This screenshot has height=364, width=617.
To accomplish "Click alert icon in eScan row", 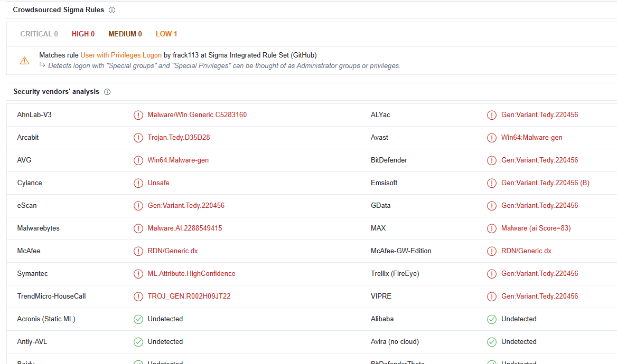I will pyautogui.click(x=138, y=206).
